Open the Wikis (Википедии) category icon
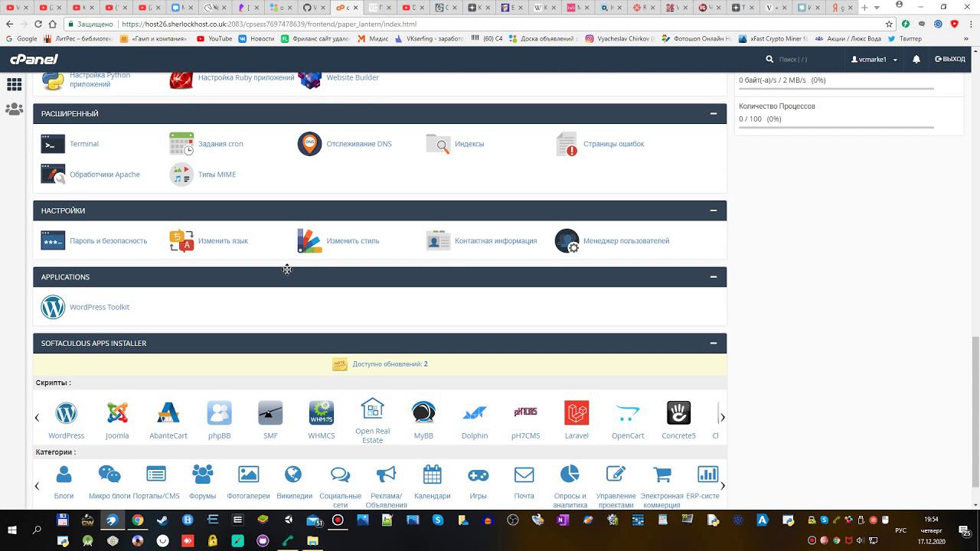 (x=293, y=474)
